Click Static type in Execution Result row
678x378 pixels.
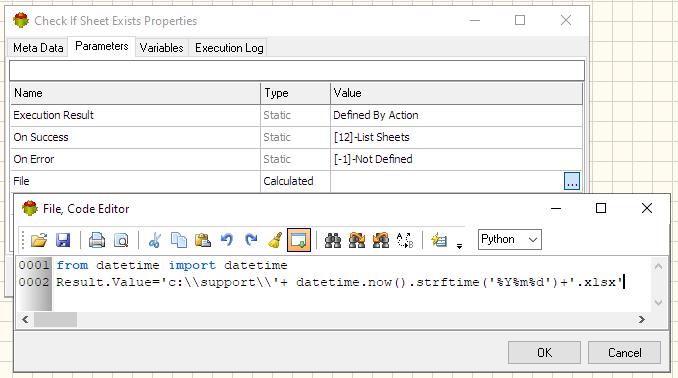click(x=277, y=115)
